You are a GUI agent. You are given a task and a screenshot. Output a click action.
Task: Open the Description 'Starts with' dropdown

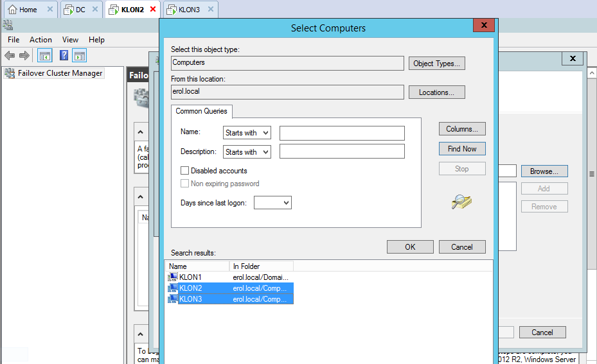tap(247, 152)
